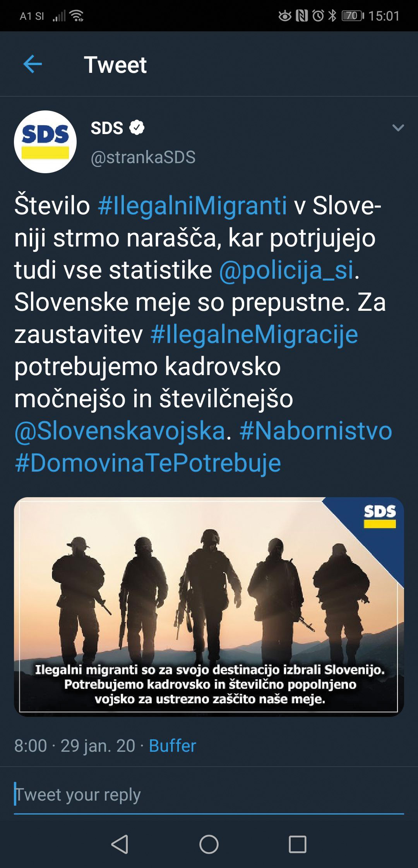The image size is (418, 868).
Task: Open the SDS profile avatar
Action: pos(45,142)
